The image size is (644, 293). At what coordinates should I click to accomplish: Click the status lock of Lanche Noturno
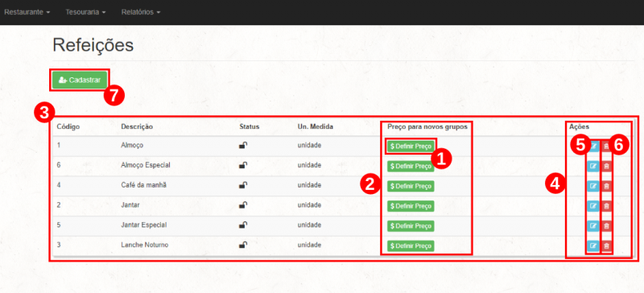click(x=243, y=245)
